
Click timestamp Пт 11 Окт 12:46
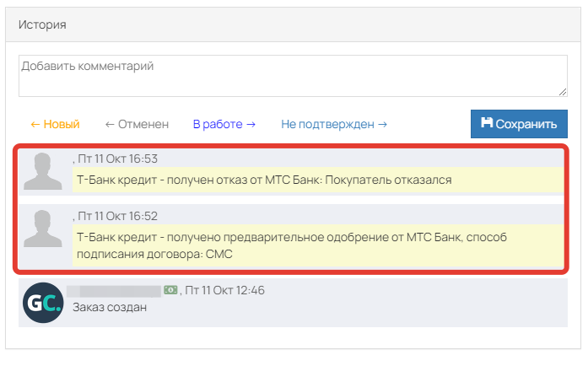click(225, 290)
